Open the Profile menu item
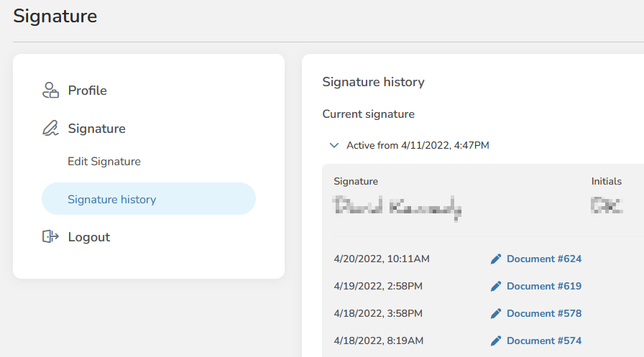Viewport: 644px width, 357px height. [x=88, y=91]
